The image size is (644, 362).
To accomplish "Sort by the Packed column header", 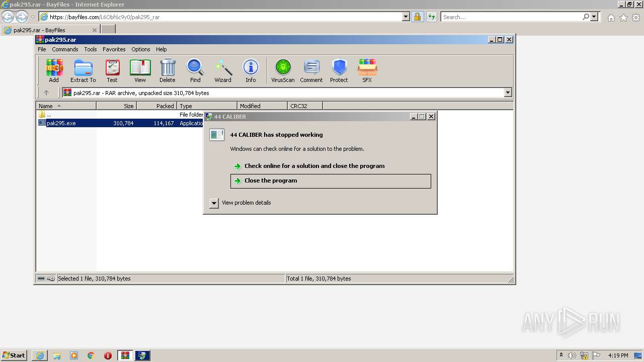I will click(x=156, y=106).
